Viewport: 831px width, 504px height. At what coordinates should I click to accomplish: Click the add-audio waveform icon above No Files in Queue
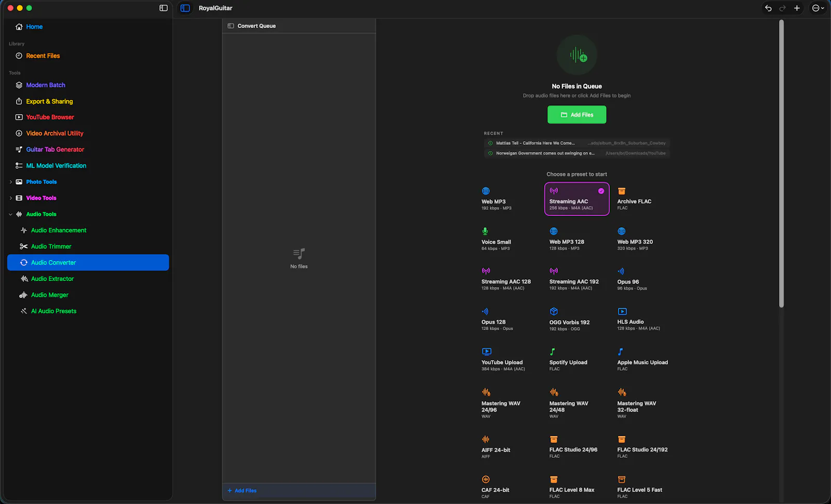coord(577,55)
